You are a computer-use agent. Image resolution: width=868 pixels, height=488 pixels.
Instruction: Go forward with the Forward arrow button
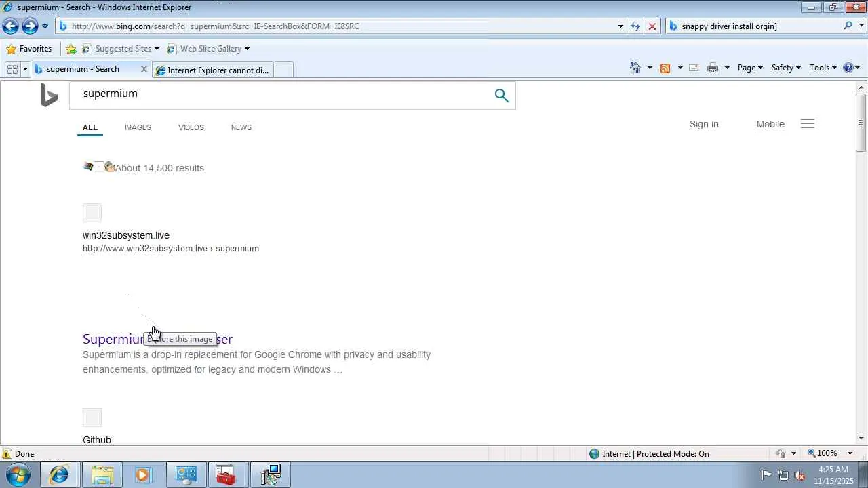[30, 26]
